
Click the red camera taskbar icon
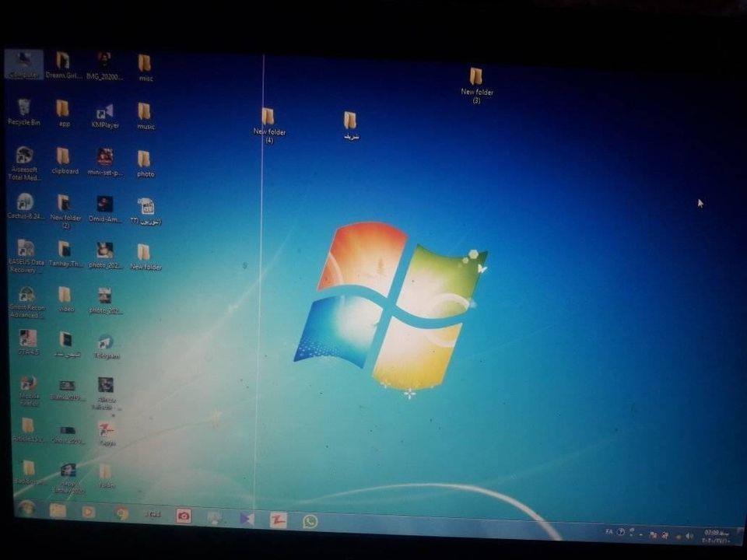pos(184,516)
